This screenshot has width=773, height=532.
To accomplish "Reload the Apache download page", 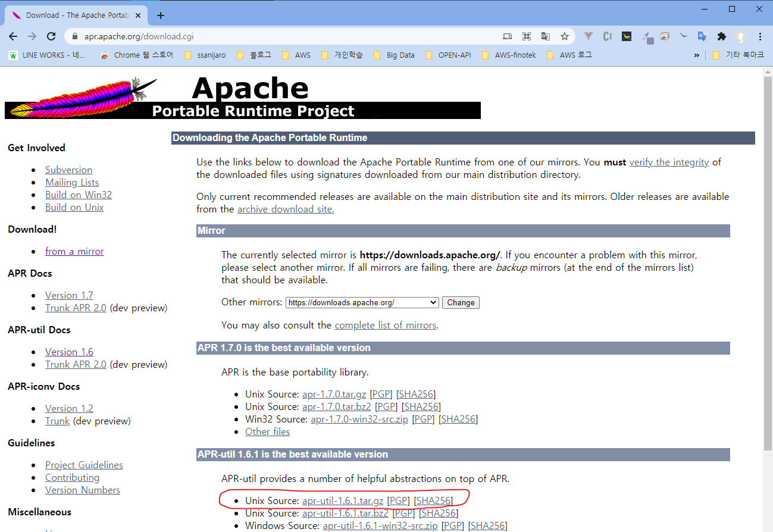I will pyautogui.click(x=51, y=36).
